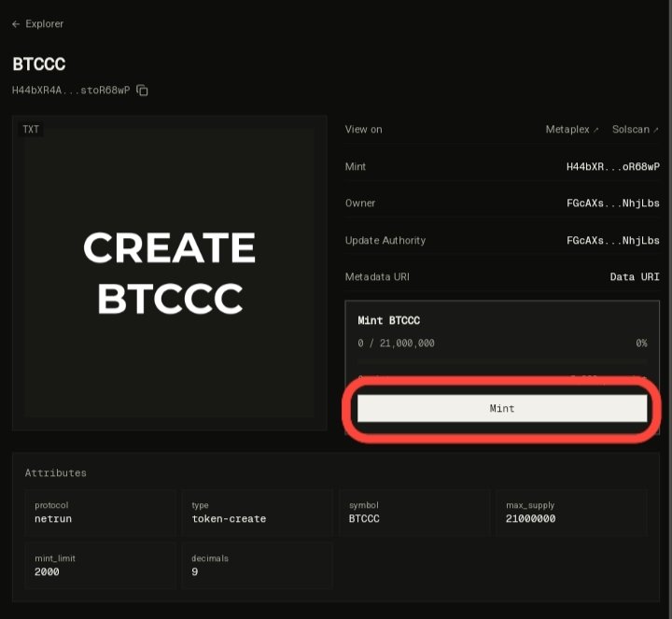Click the Mint BTCCC heading
672x619 pixels.
pyautogui.click(x=388, y=320)
